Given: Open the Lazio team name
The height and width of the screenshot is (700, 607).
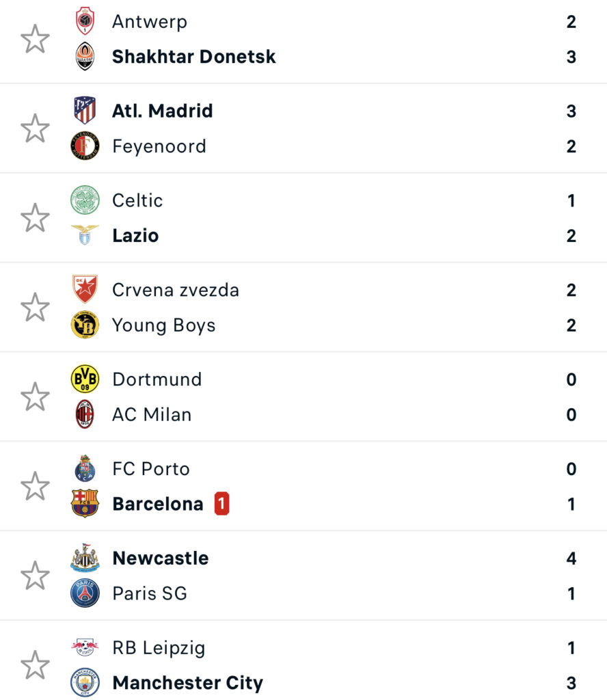Looking at the screenshot, I should pos(135,235).
